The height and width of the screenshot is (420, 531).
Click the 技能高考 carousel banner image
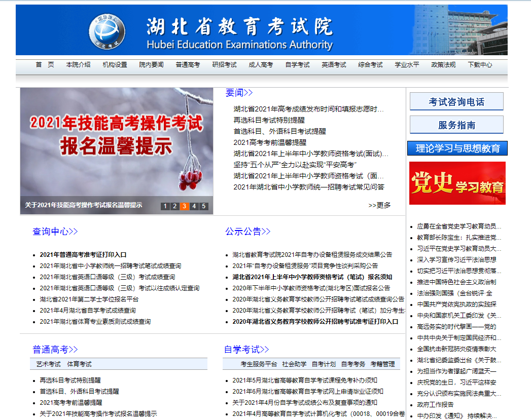tap(116, 142)
